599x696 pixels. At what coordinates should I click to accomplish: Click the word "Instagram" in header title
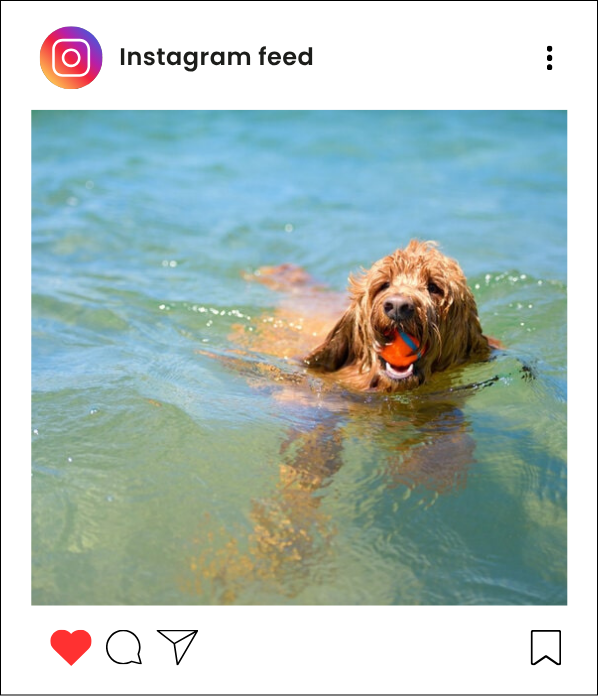coord(185,57)
